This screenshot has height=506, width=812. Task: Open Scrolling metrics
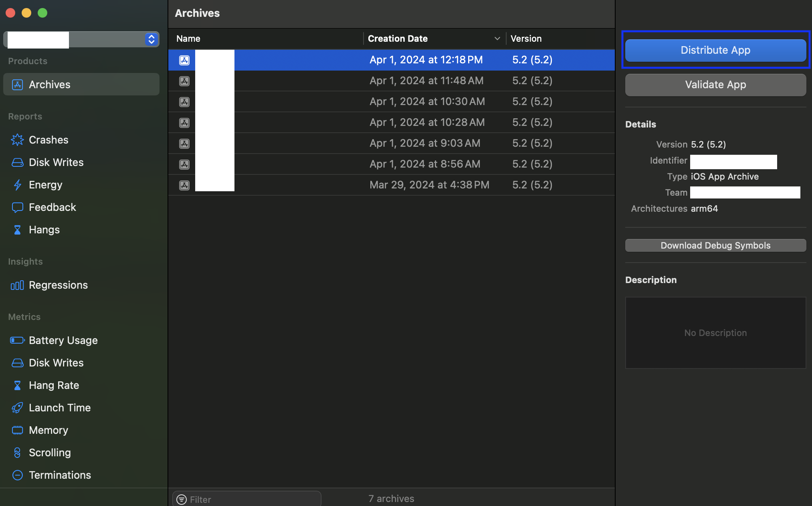pyautogui.click(x=50, y=453)
